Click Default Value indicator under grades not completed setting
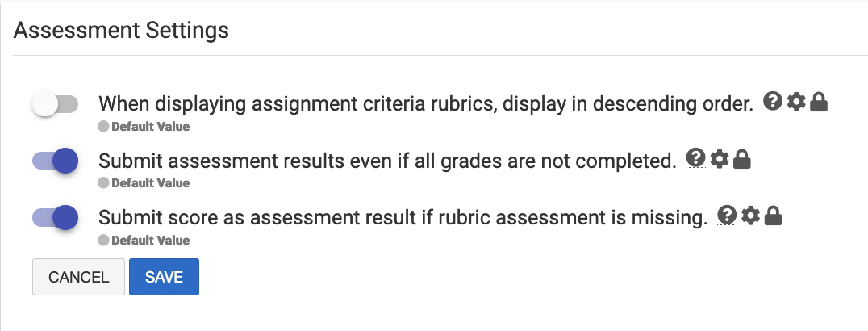The height and width of the screenshot is (331, 868). (144, 183)
